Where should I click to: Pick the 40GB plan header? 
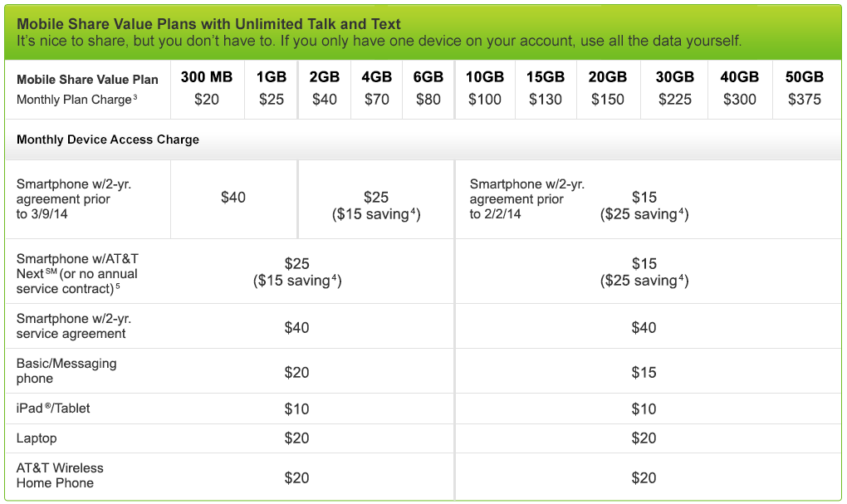point(739,77)
